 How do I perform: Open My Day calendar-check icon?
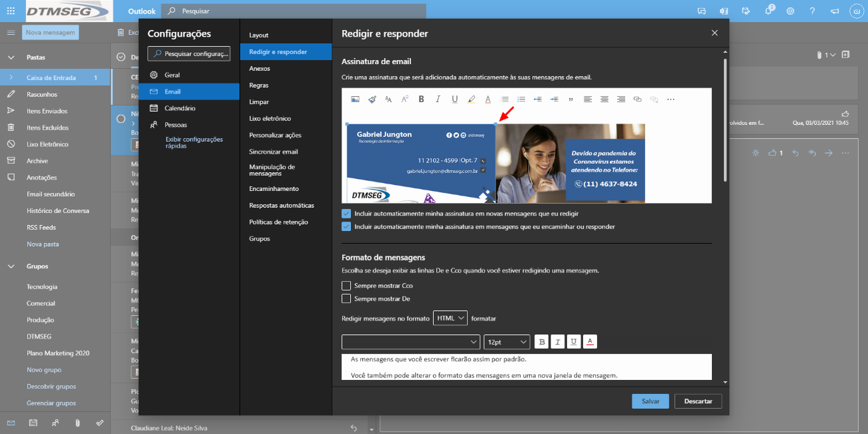tap(746, 11)
